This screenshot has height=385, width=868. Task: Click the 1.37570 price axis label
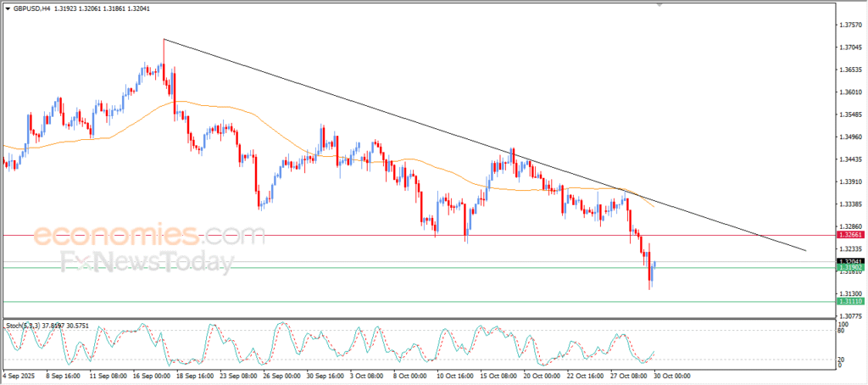(849, 25)
